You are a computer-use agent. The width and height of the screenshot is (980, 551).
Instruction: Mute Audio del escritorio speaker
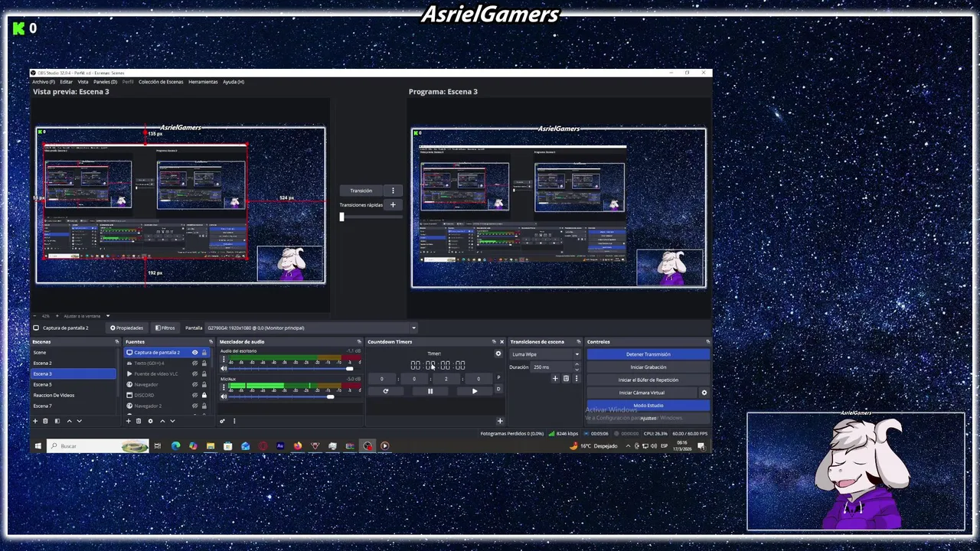click(x=224, y=369)
